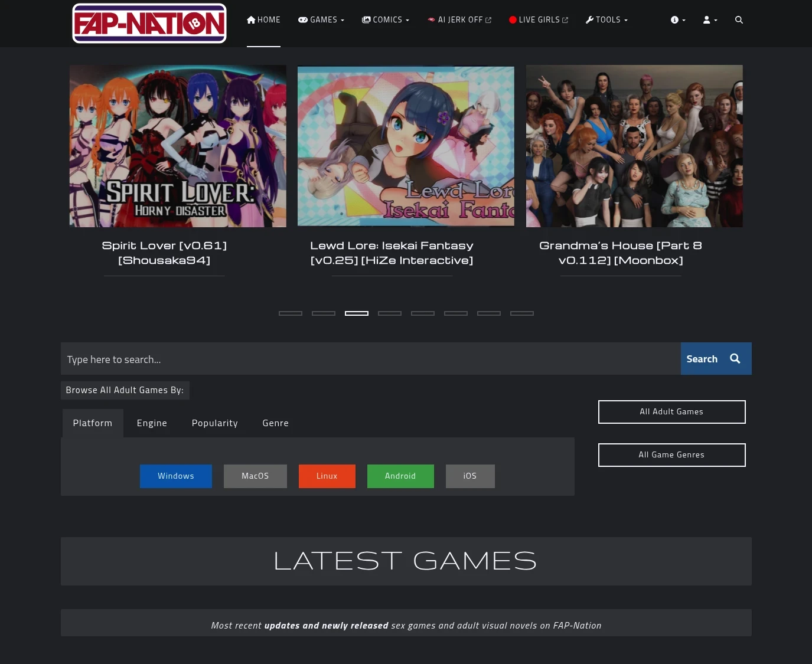Image resolution: width=812 pixels, height=664 pixels.
Task: Click the blue Search button
Action: (x=716, y=359)
